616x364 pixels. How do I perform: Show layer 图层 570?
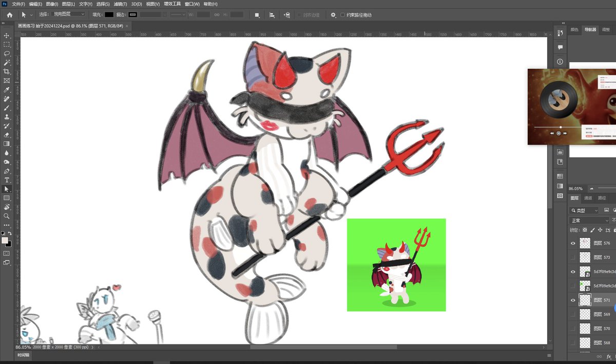573,328
